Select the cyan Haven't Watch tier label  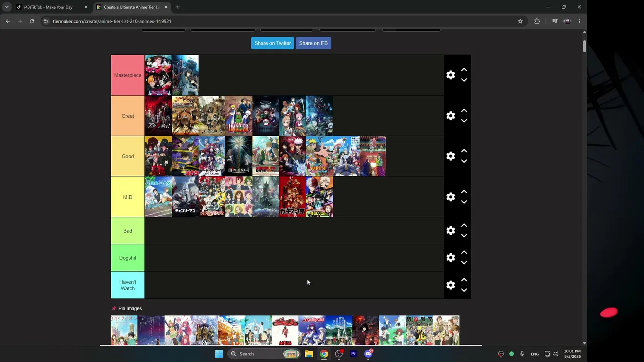coord(128,285)
